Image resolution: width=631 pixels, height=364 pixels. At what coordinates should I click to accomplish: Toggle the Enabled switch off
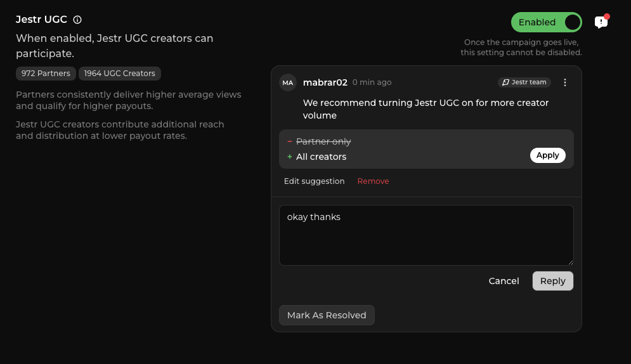coord(546,22)
